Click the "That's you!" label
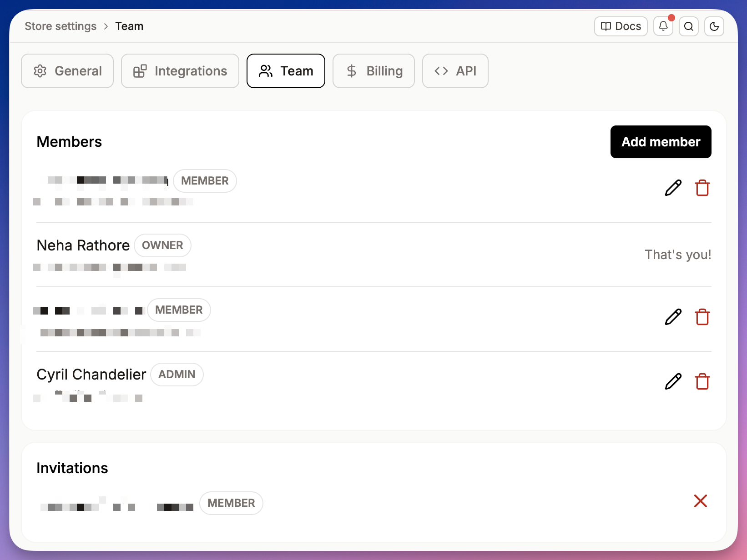 (678, 255)
